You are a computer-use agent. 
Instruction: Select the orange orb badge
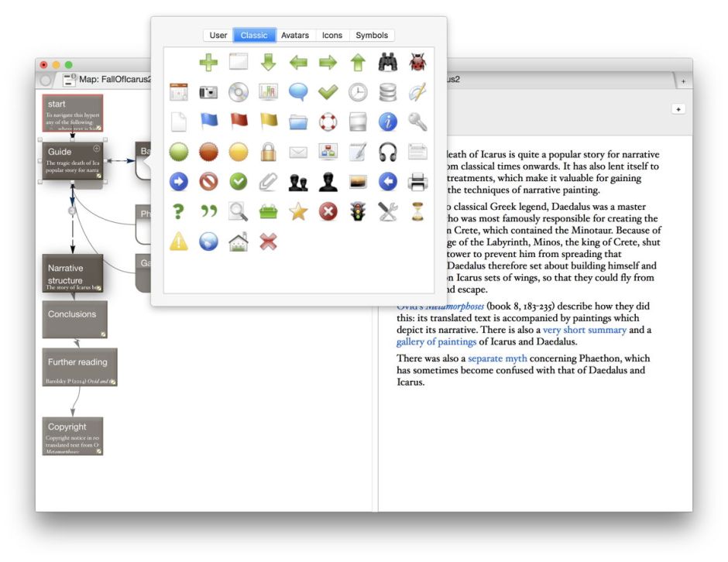pos(209,152)
